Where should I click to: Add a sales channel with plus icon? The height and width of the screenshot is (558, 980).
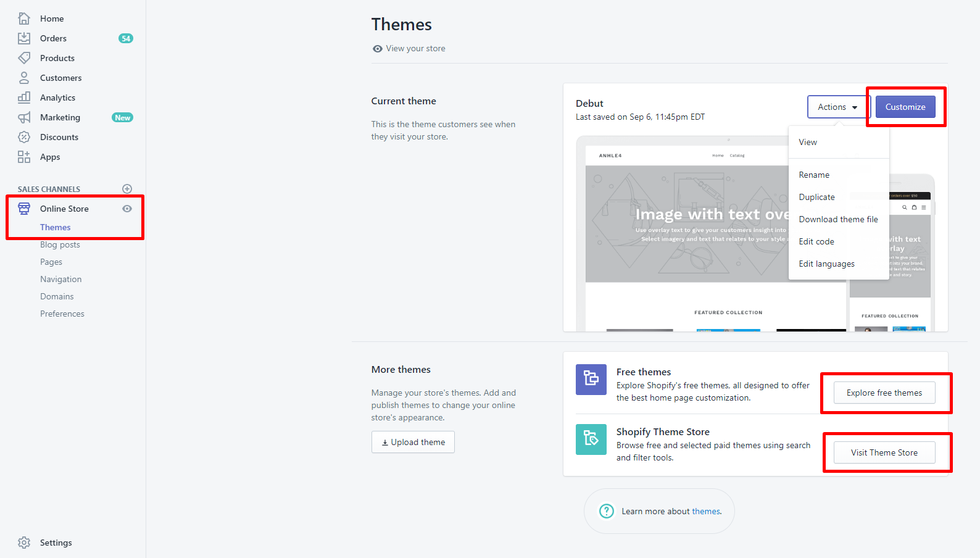[x=127, y=189]
